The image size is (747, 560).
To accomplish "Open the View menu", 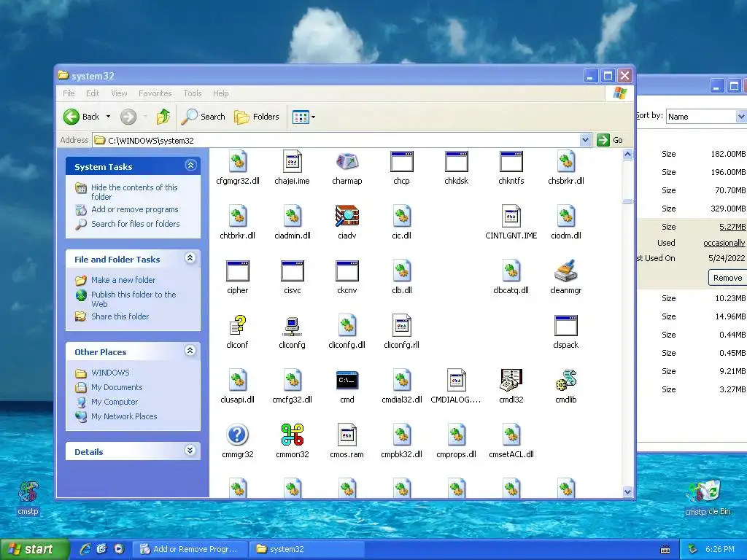I will 119,93.
